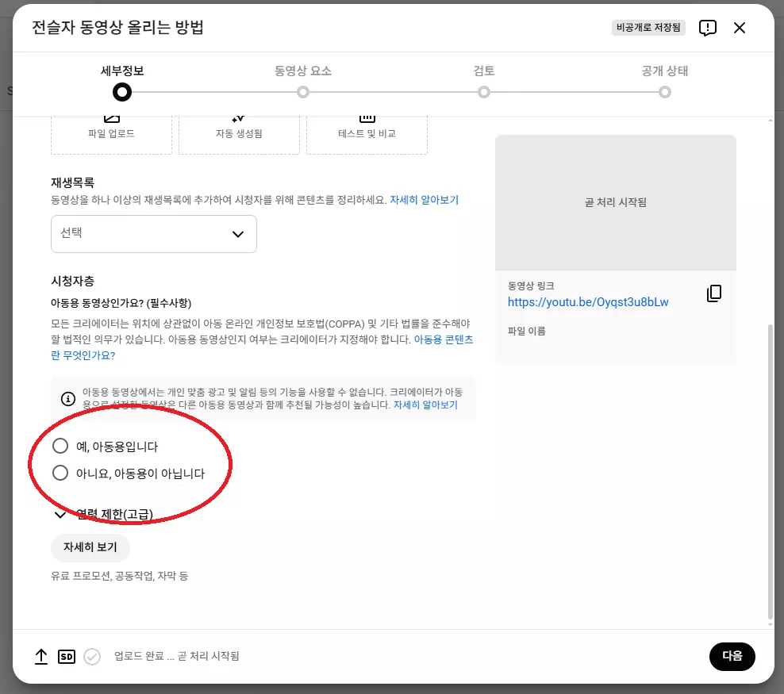Screen dimensions: 784x694
Task: Click the SD quality badge icon
Action: [67, 657]
